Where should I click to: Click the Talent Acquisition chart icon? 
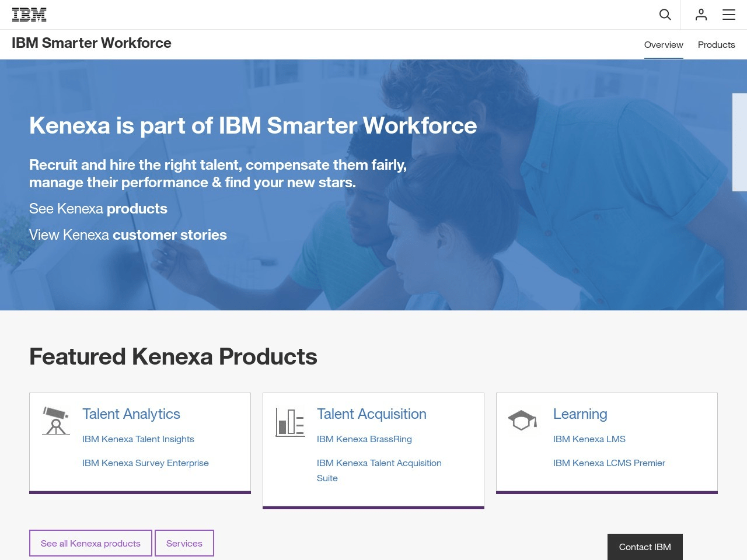point(290,422)
